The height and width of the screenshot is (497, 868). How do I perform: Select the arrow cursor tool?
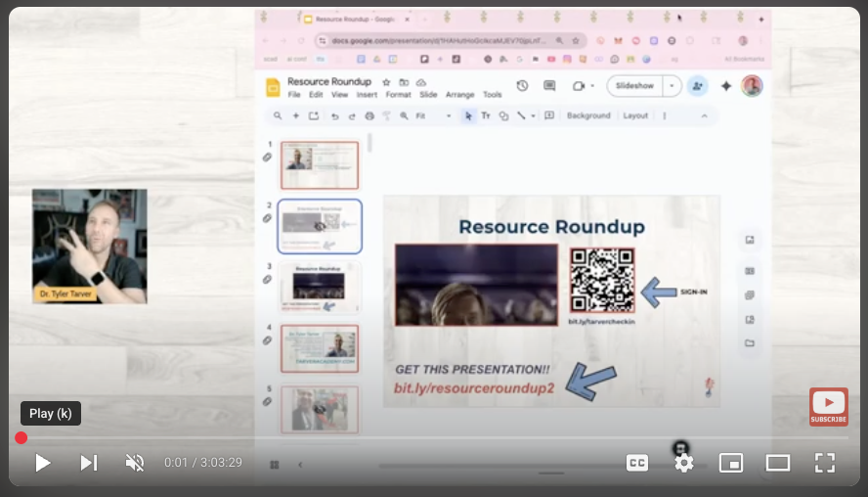(468, 115)
